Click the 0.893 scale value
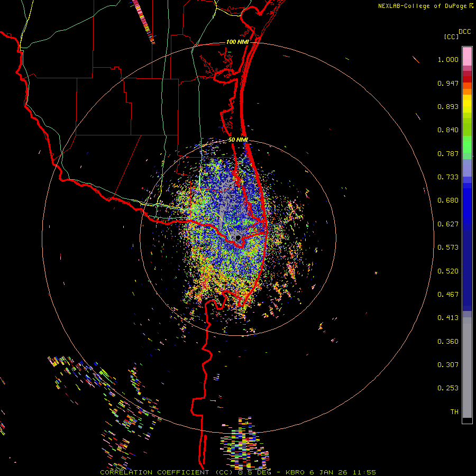Viewport: 476px width, 476px height. click(x=448, y=106)
